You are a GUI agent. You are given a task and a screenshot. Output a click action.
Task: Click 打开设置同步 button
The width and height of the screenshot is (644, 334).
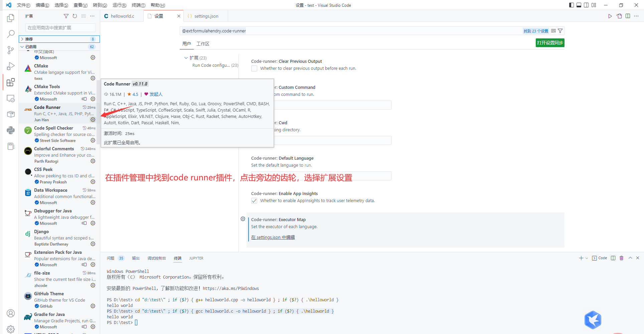(550, 43)
